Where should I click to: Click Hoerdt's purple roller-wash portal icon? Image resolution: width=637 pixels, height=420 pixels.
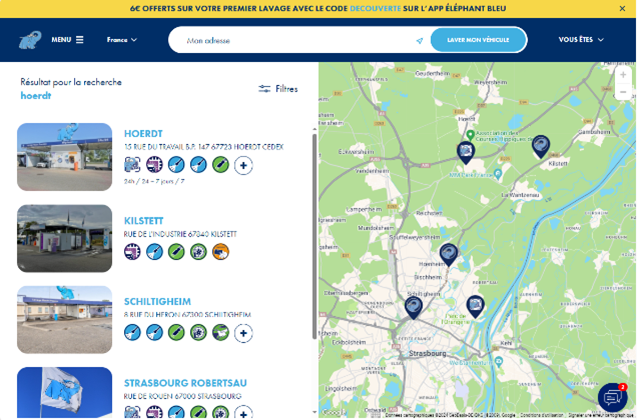[x=154, y=165]
